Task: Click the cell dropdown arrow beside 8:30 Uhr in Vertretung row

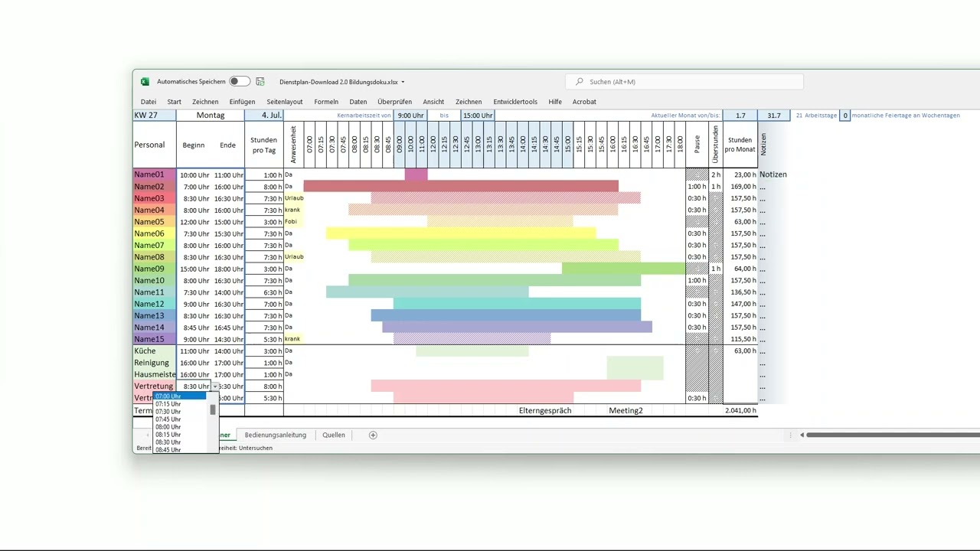Action: point(215,386)
